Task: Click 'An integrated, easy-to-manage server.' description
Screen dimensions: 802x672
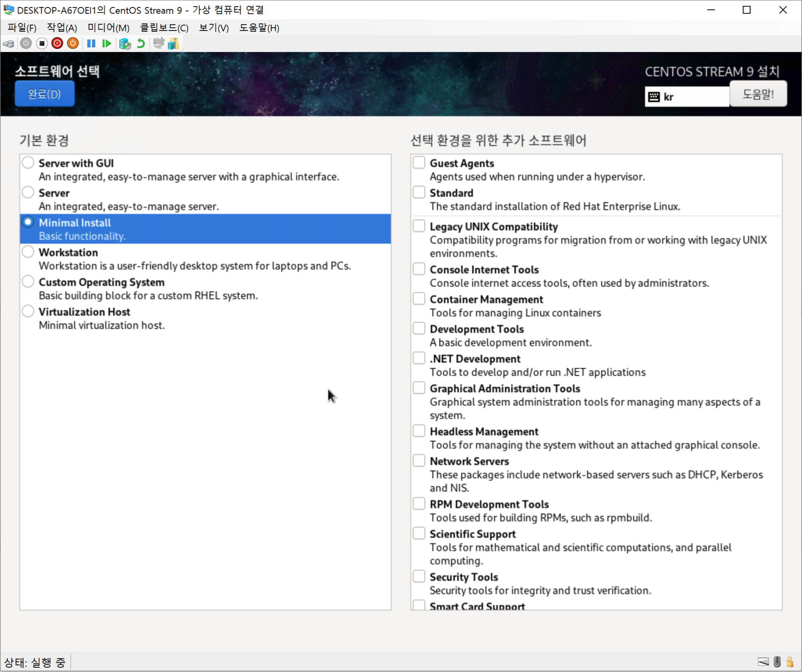Action: click(x=129, y=207)
